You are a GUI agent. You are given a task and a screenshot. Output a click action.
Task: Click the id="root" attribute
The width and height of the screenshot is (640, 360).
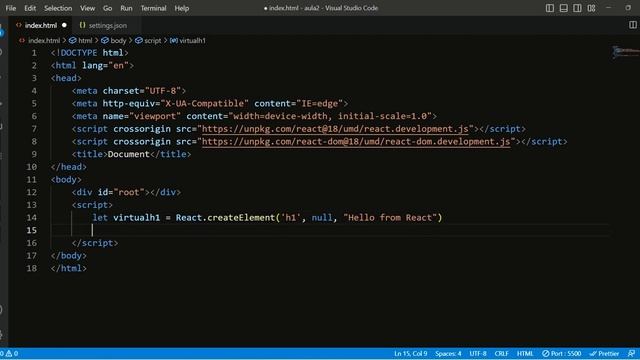[x=121, y=192]
